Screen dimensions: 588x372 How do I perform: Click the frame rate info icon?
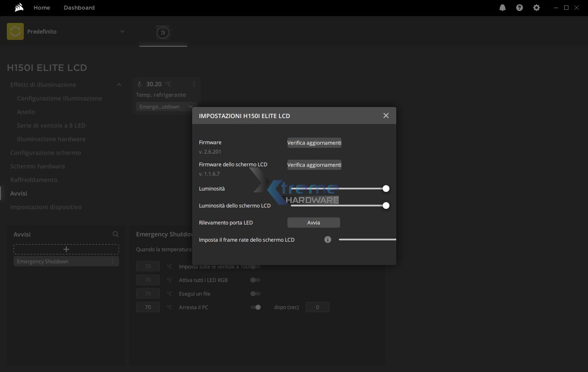click(x=328, y=240)
